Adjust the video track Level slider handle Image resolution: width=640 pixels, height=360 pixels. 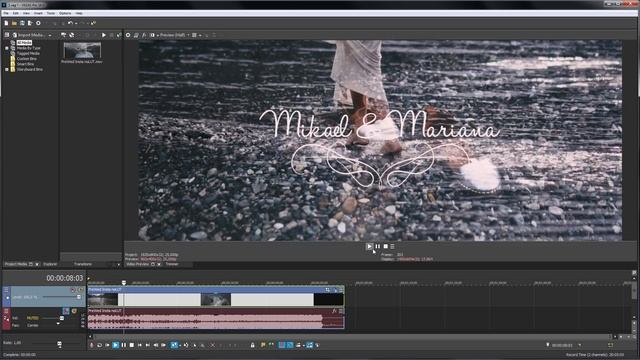(78, 297)
